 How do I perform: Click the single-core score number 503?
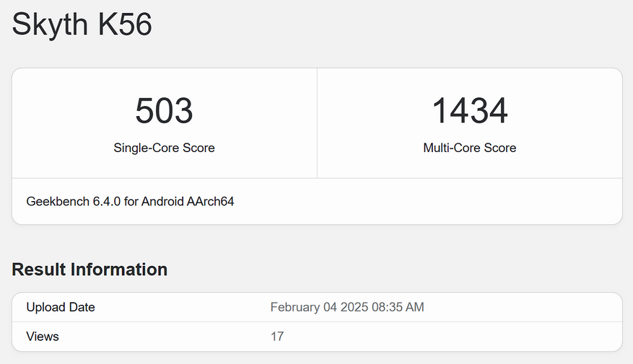pos(164,111)
